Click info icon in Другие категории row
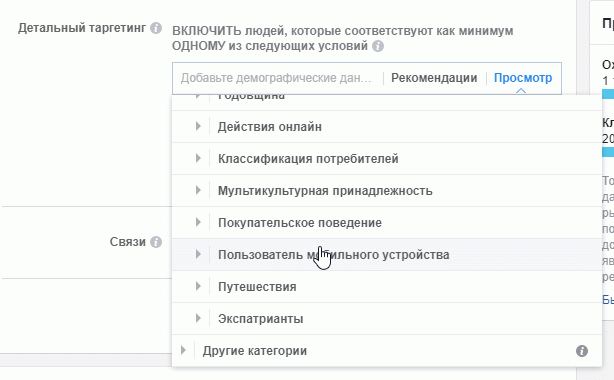 click(x=582, y=351)
